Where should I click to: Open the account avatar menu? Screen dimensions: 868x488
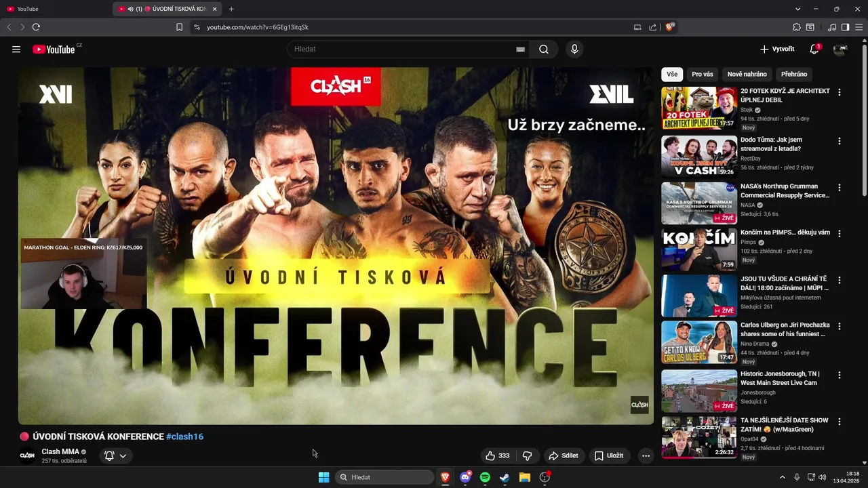pos(840,49)
